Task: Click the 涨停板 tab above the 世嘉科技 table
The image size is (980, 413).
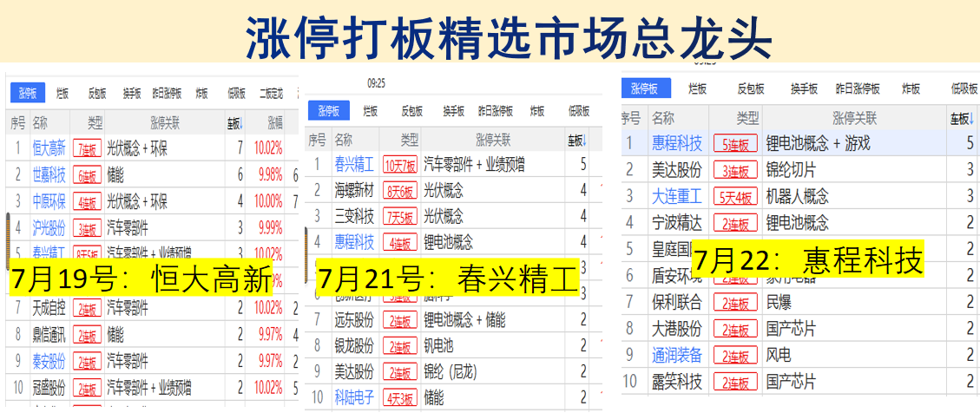Action: tap(28, 94)
